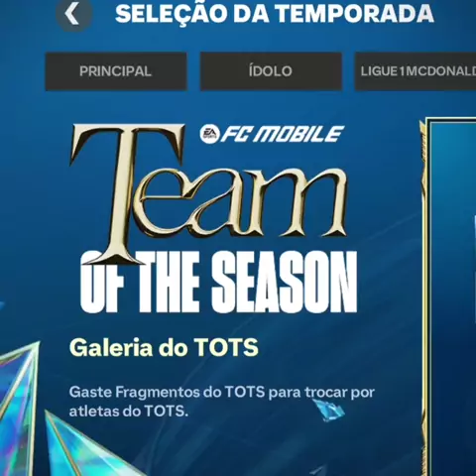Tap the FC MOBILE wordmark
This screenshot has height=476, width=476.
tap(282, 134)
